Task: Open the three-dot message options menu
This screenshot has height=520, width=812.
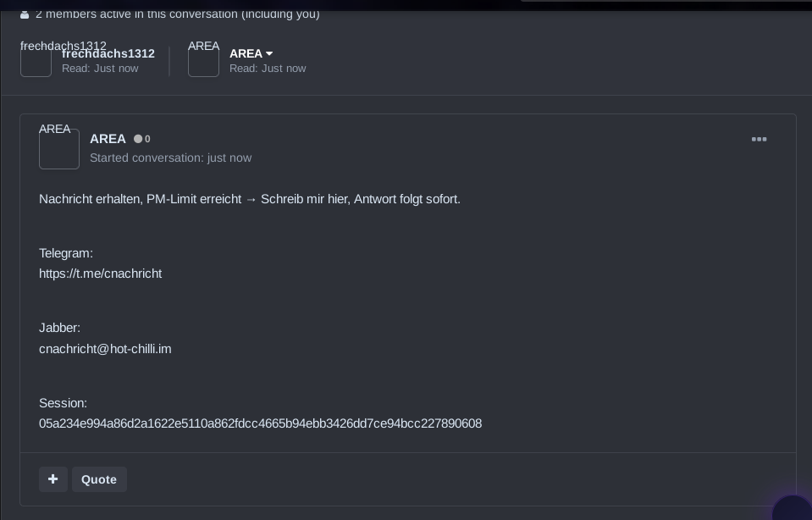Action: click(759, 140)
